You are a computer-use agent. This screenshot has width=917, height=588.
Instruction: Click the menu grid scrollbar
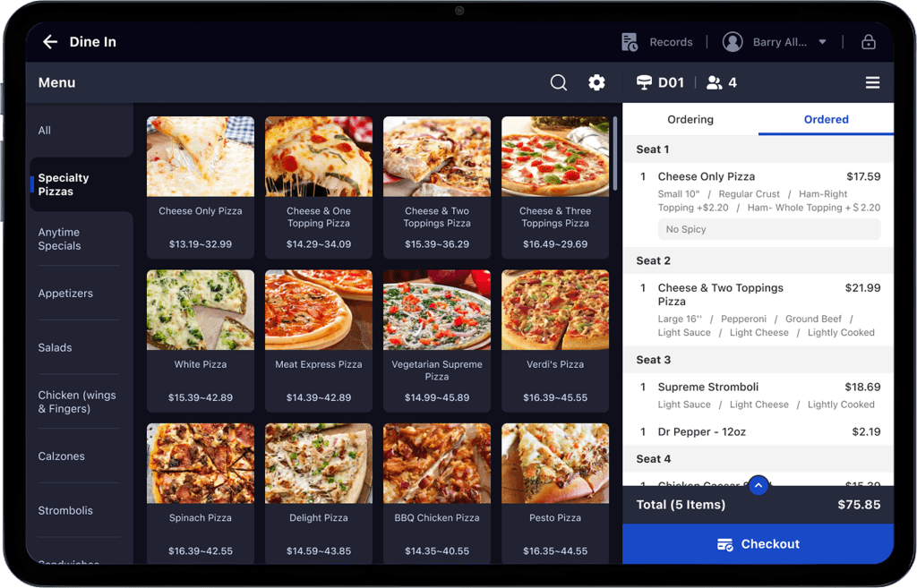[x=615, y=152]
